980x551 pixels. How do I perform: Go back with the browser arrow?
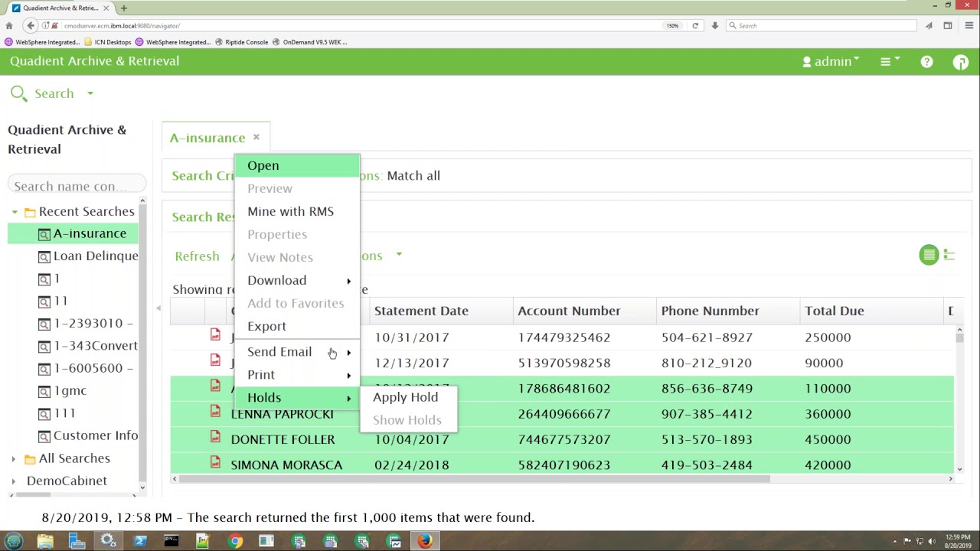tap(31, 25)
